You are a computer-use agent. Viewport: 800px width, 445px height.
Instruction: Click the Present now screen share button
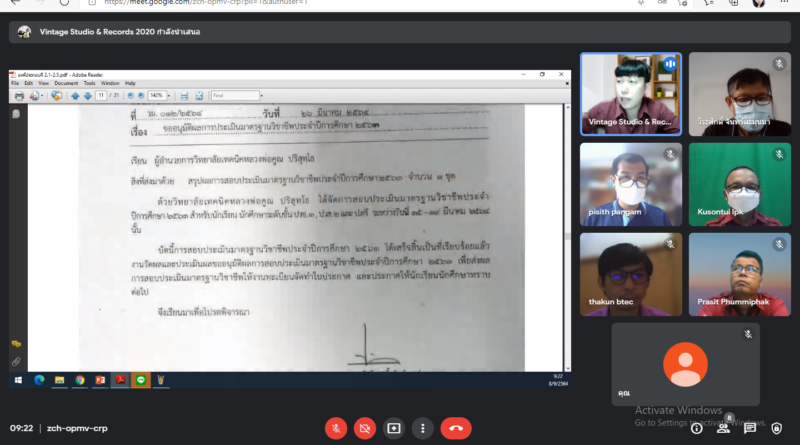pos(394,428)
